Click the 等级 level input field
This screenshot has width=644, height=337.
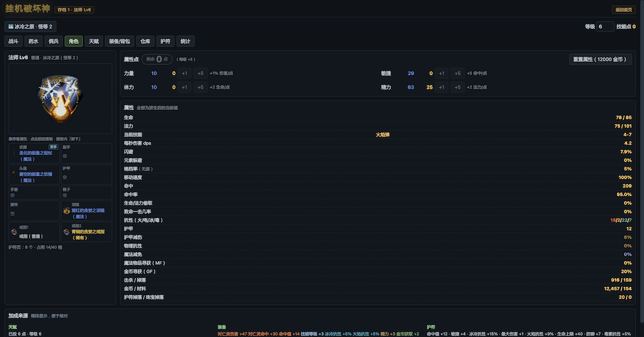(x=605, y=26)
